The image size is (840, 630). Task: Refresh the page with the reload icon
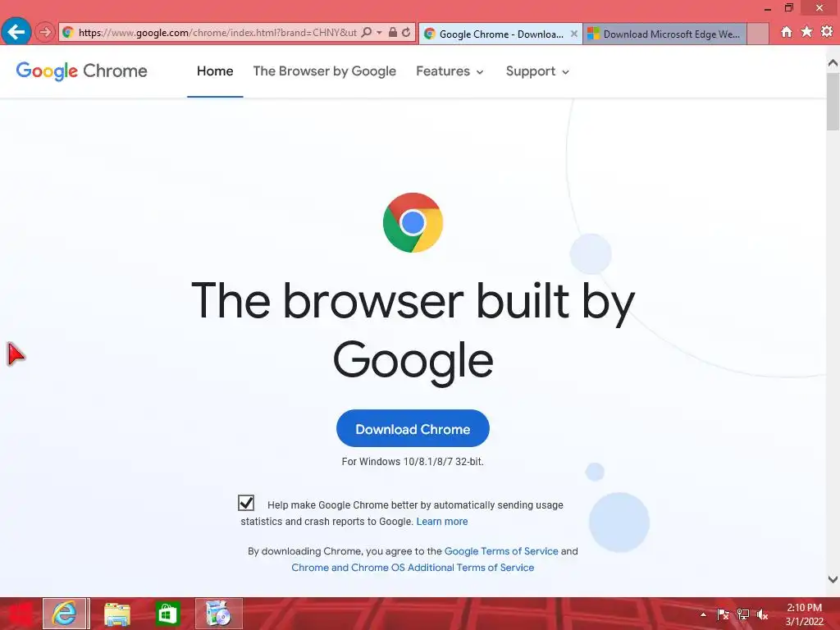407,33
